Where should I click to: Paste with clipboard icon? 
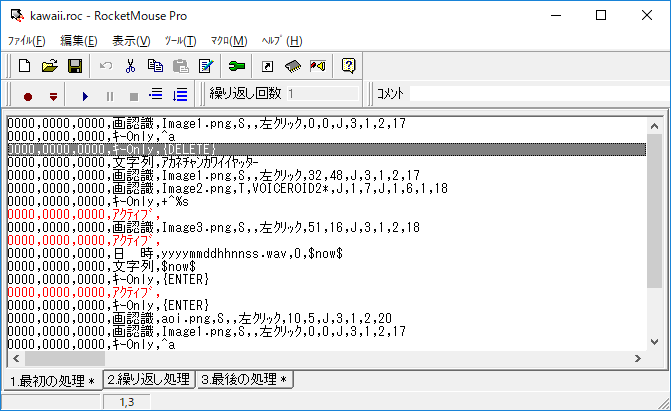(181, 66)
